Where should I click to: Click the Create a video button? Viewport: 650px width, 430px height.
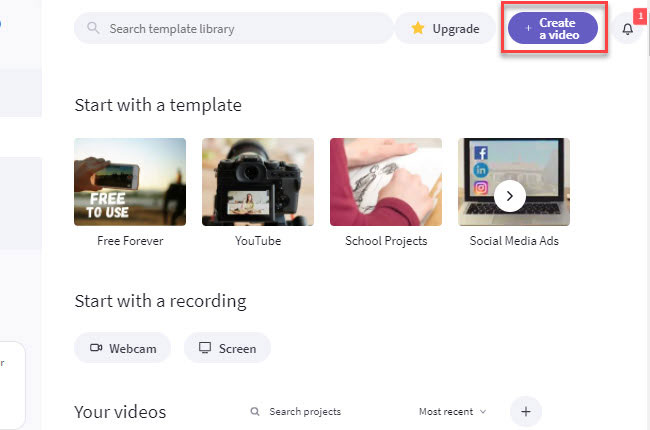(x=553, y=28)
